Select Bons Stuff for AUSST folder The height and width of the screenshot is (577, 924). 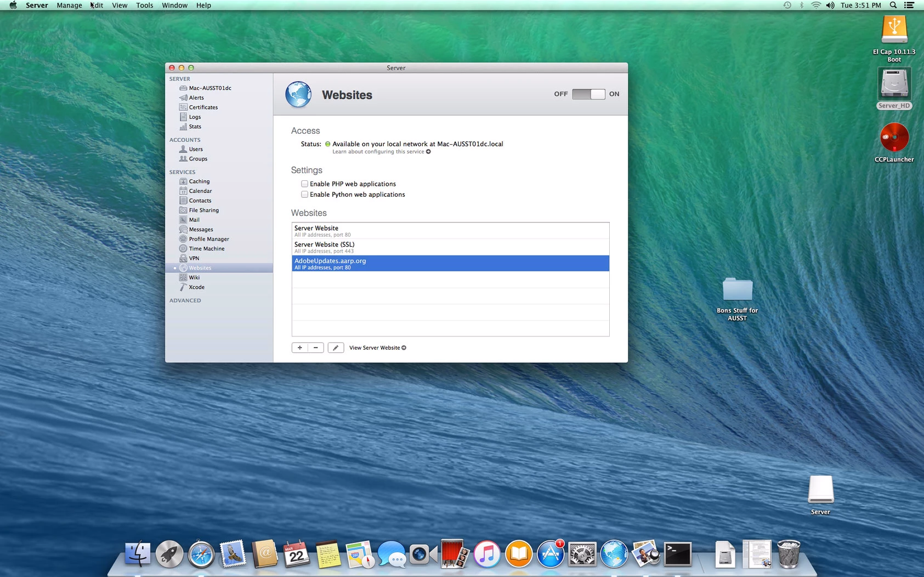[x=738, y=299]
